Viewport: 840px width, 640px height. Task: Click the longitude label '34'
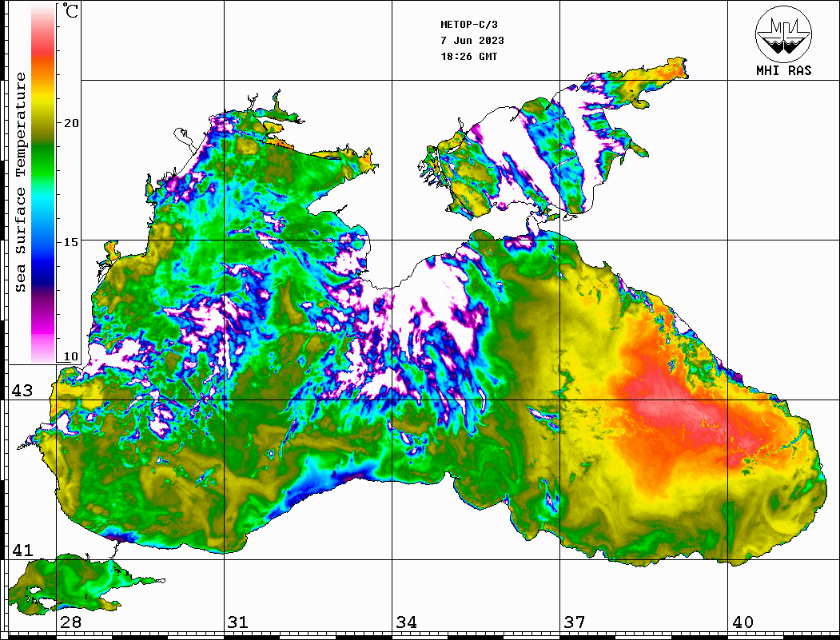pos(407,622)
